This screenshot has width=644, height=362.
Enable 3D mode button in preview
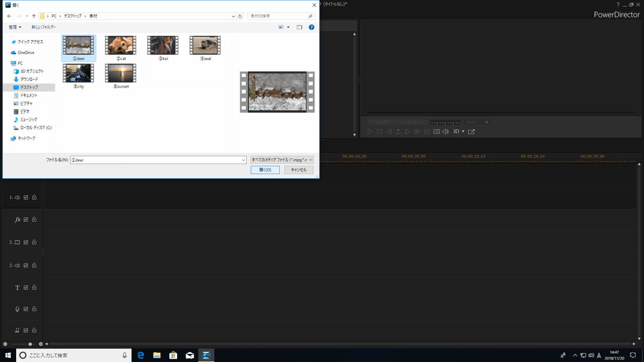[456, 132]
